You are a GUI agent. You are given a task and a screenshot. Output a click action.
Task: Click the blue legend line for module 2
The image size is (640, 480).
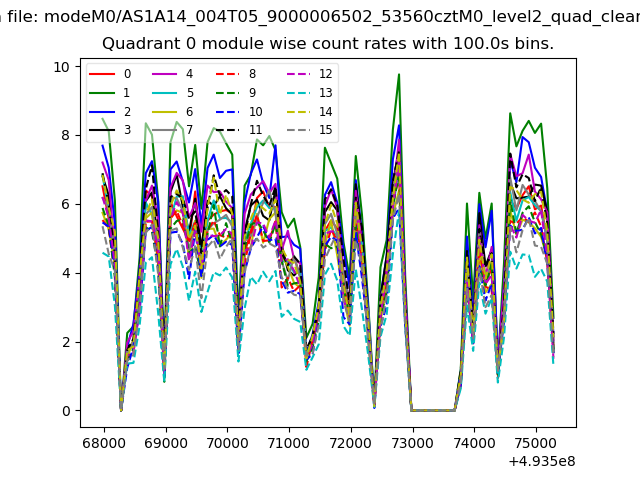click(x=102, y=111)
